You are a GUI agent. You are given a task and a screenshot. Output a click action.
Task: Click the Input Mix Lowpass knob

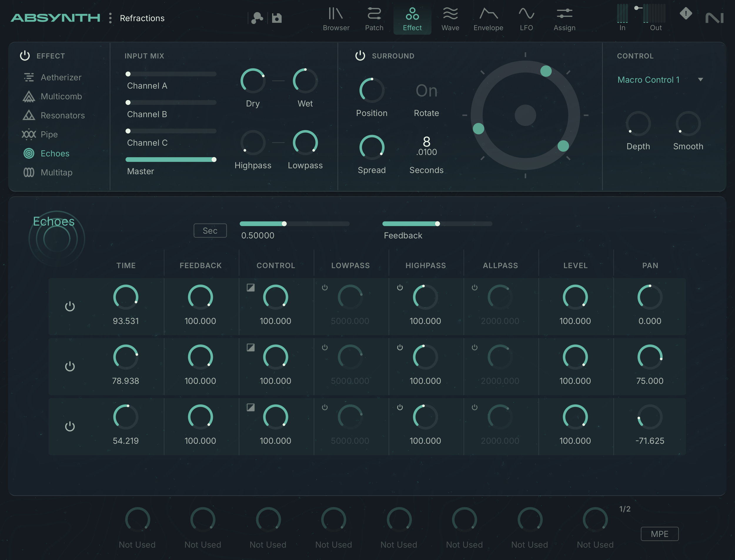click(305, 143)
